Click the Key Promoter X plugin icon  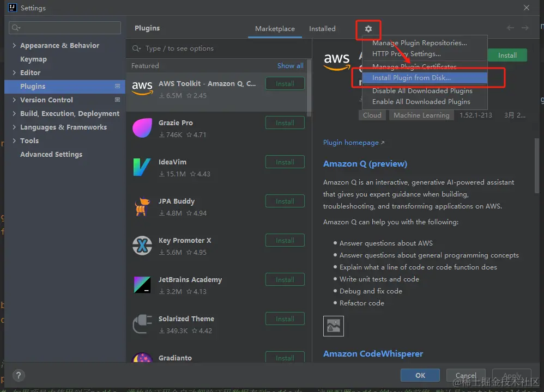pyautogui.click(x=142, y=246)
